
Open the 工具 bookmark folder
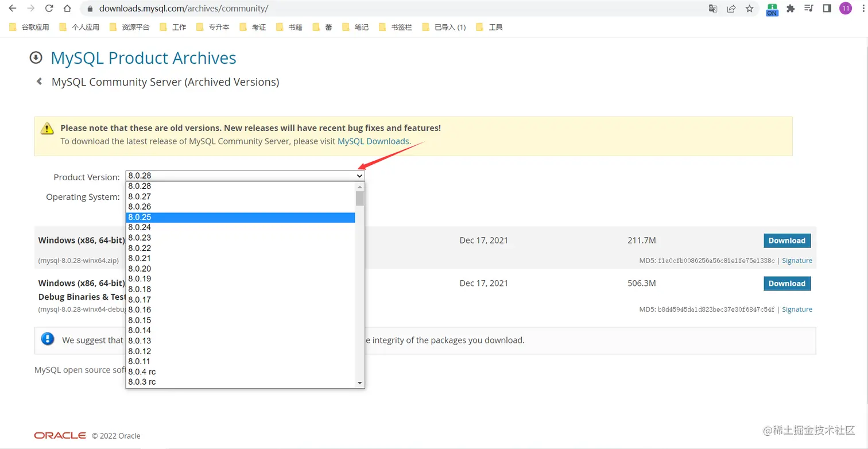(x=490, y=27)
